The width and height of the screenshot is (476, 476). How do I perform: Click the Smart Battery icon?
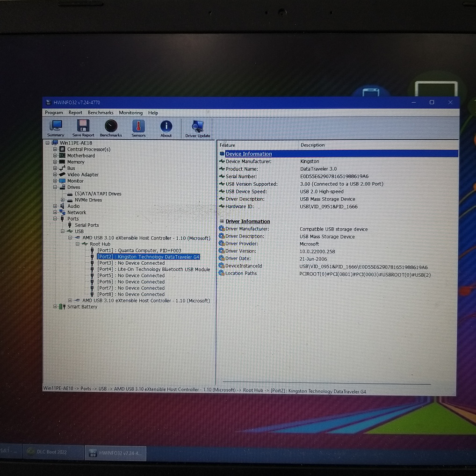62,307
